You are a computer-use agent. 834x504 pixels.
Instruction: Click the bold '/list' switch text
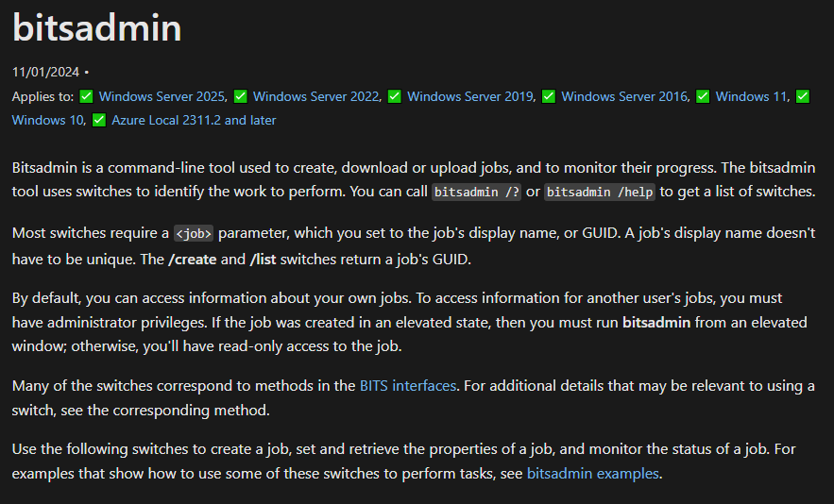(x=264, y=260)
